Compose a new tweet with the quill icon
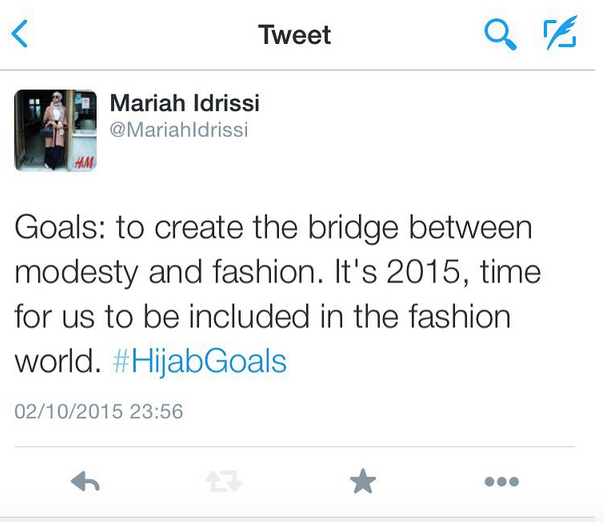This screenshot has width=604, height=522. tap(560, 32)
